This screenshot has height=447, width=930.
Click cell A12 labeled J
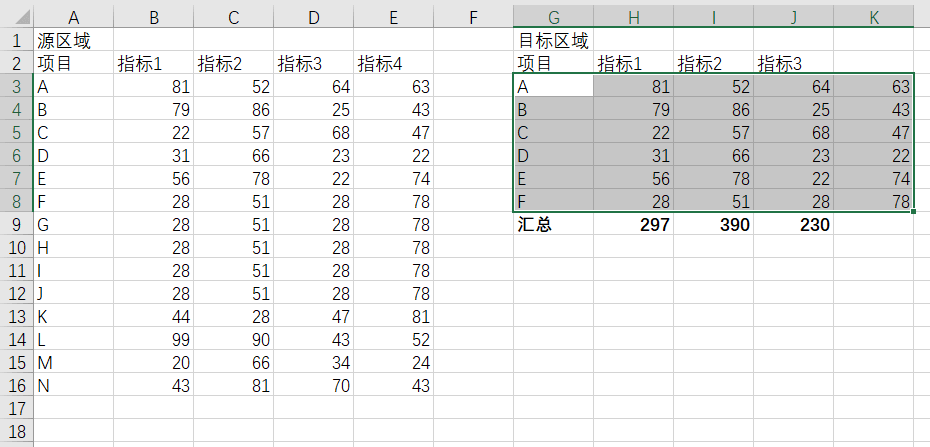pos(74,293)
